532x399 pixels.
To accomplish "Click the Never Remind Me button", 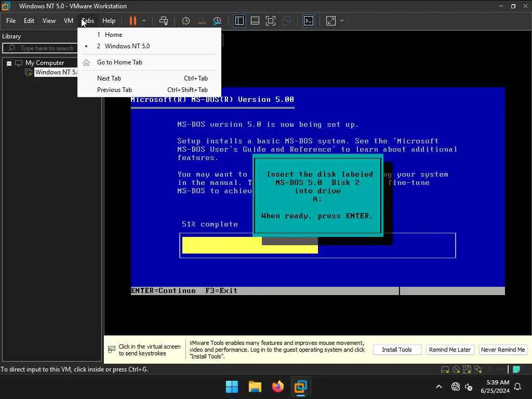I will click(503, 350).
